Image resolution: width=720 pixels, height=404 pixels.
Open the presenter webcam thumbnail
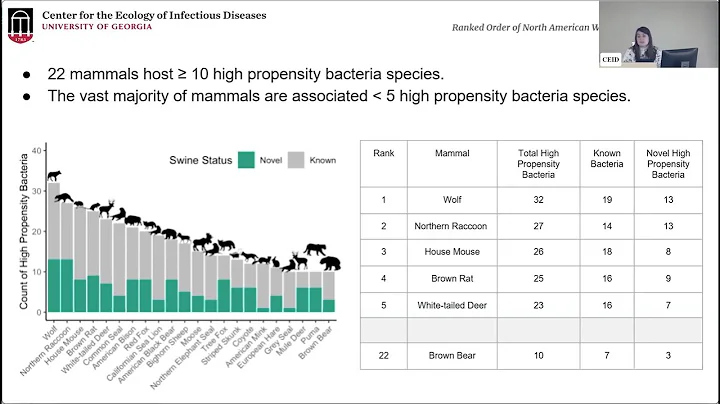click(657, 35)
